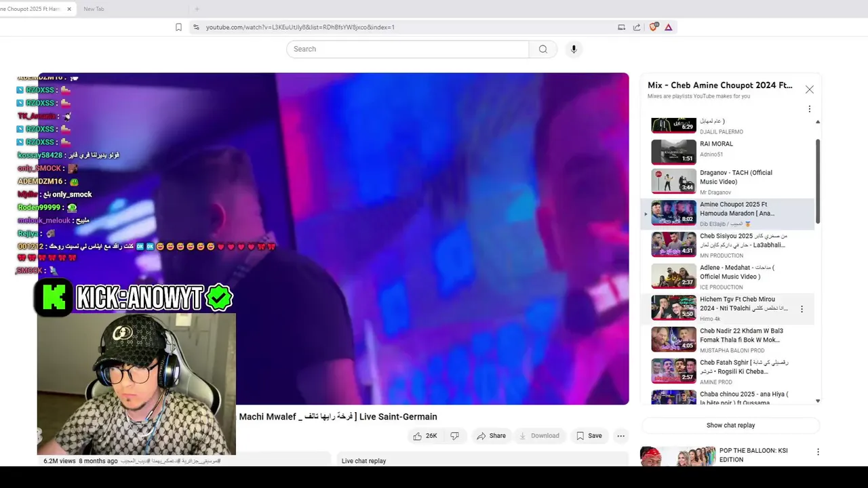Like the video with 26K thumbs up
Image resolution: width=868 pixels, height=488 pixels.
(x=425, y=436)
